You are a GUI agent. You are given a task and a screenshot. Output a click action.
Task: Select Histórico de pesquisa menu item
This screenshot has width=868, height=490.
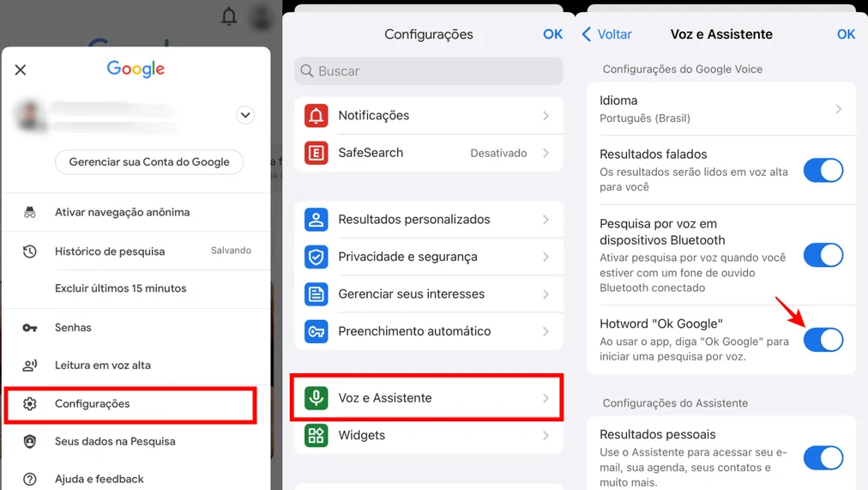pos(136,251)
